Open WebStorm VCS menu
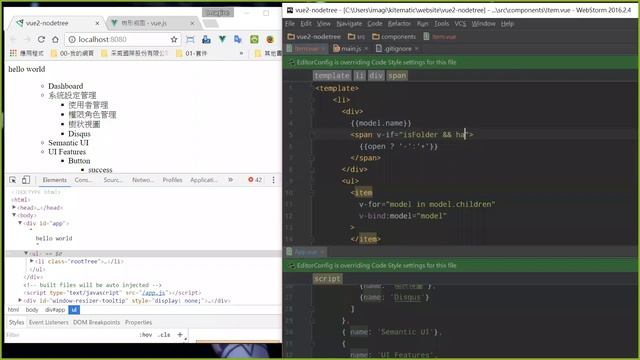The width and height of the screenshot is (640, 360). click(460, 24)
